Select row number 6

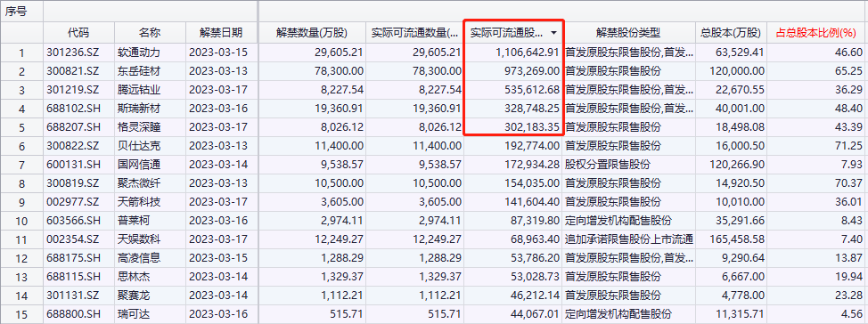21,146
